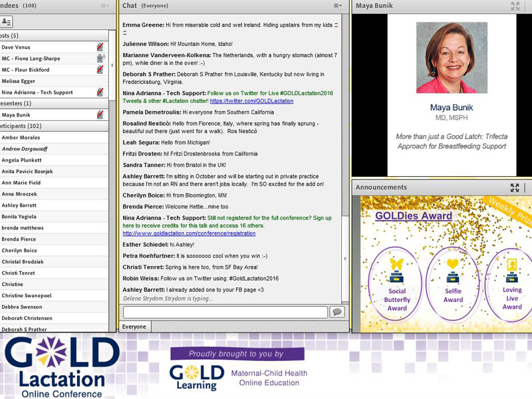The height and width of the screenshot is (399, 532).
Task: Select Melissa Egger in hosts list
Action: click(55, 81)
